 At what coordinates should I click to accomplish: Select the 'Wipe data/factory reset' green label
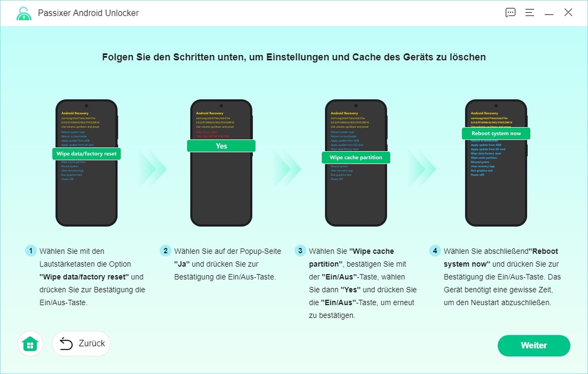[87, 154]
